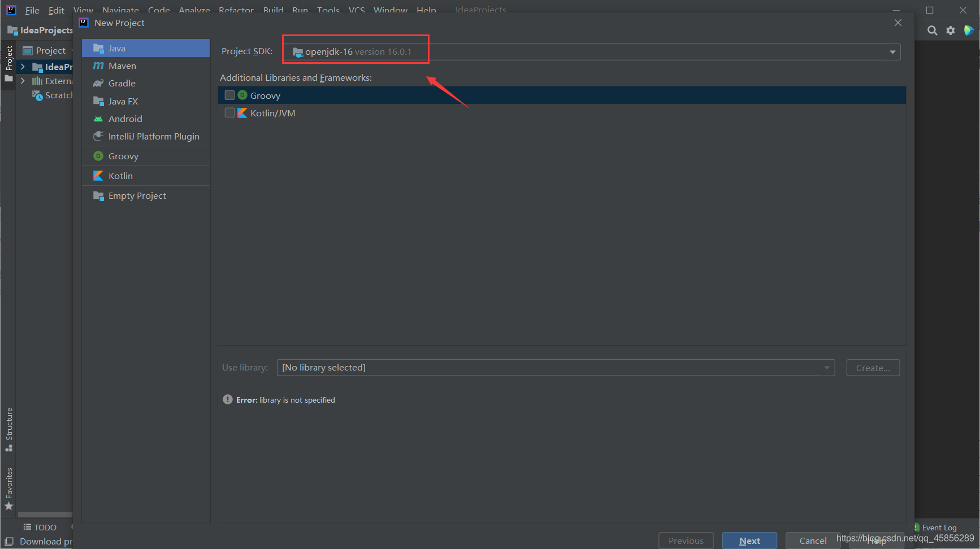The image size is (980, 549).
Task: Click the External Libraries icon
Action: 37,81
